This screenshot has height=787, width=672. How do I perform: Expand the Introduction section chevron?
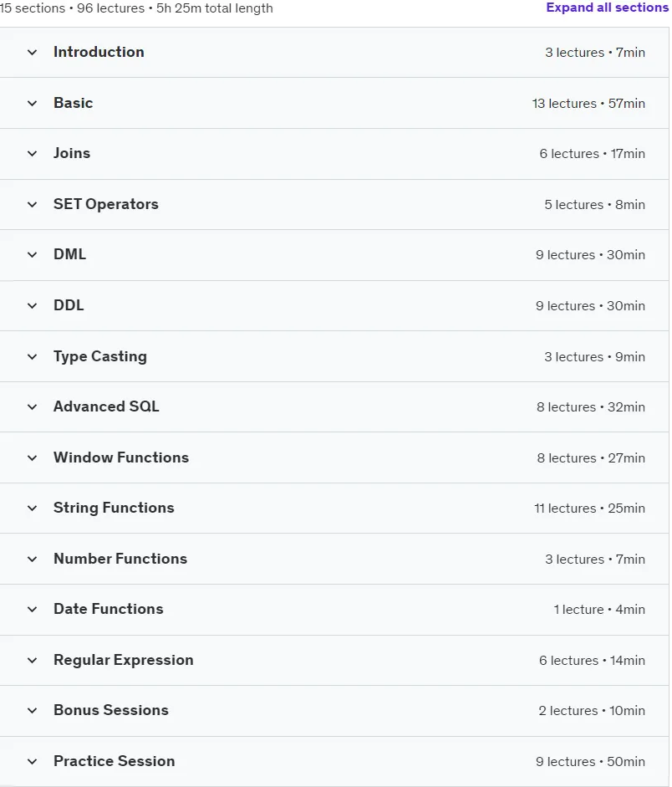(32, 52)
